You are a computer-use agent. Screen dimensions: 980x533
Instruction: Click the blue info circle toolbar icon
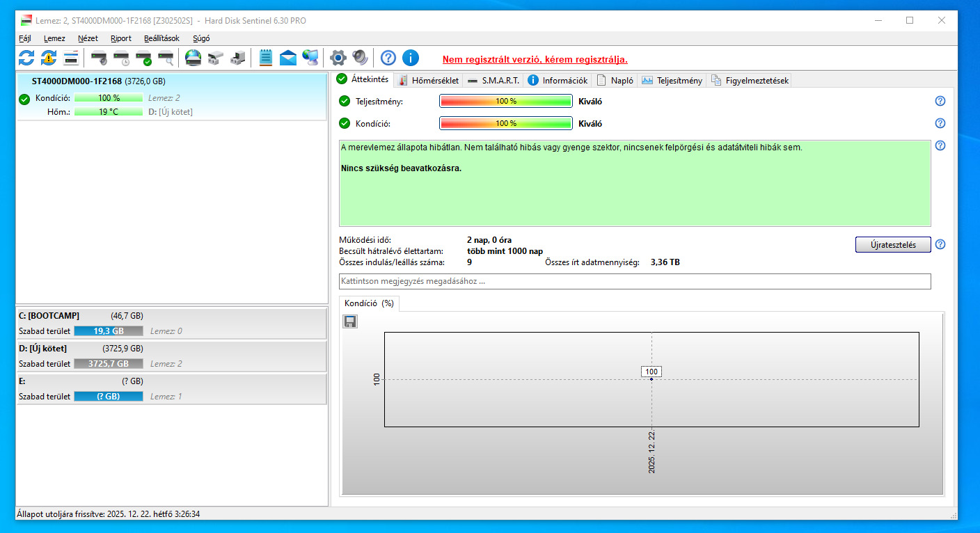point(411,58)
